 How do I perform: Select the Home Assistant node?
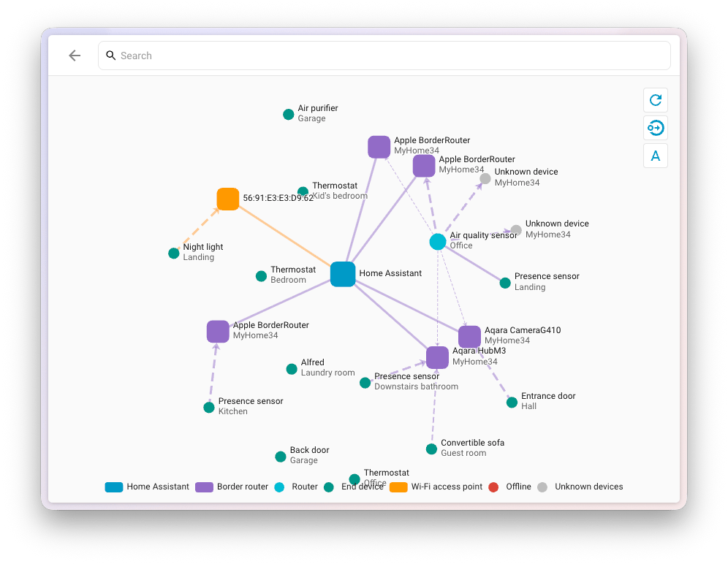[x=343, y=274]
